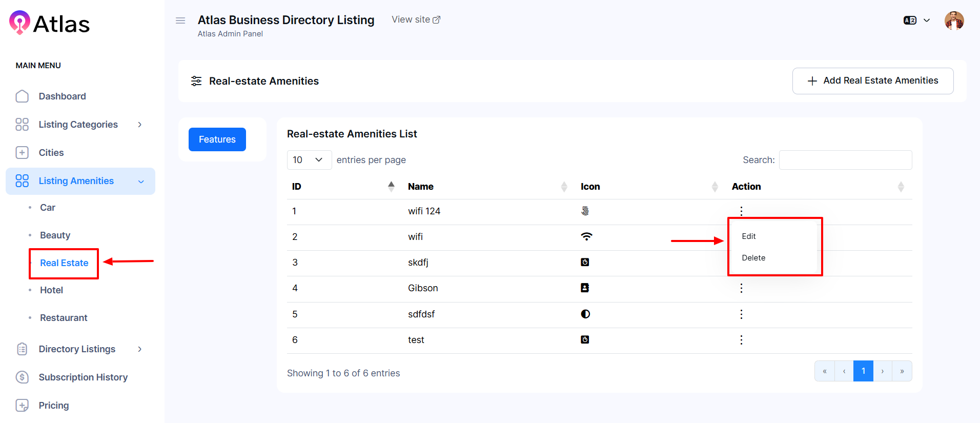Viewport: 980px width, 423px height.
Task: Open the language switcher icon
Action: (x=910, y=21)
